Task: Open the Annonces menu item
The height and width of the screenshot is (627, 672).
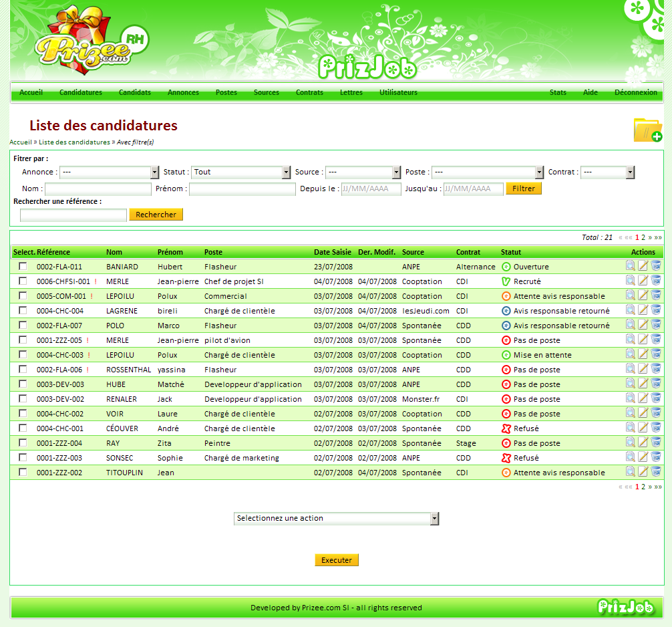Action: (183, 92)
